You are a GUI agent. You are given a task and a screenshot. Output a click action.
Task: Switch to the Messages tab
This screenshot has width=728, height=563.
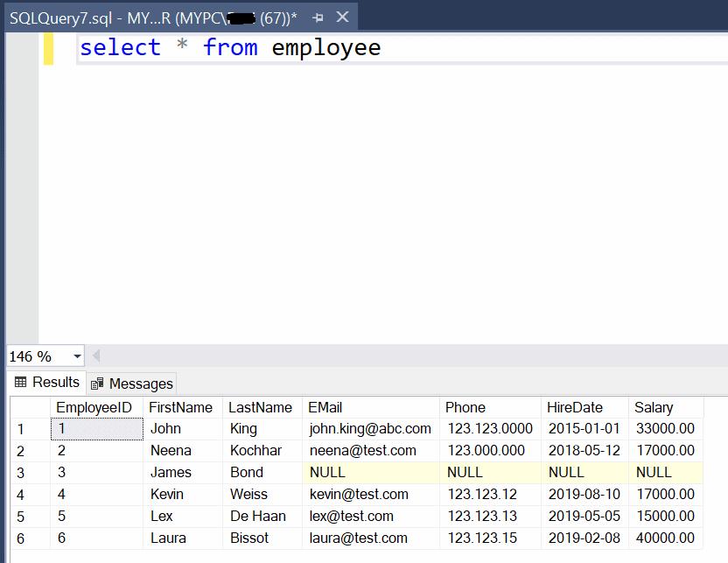point(132,384)
